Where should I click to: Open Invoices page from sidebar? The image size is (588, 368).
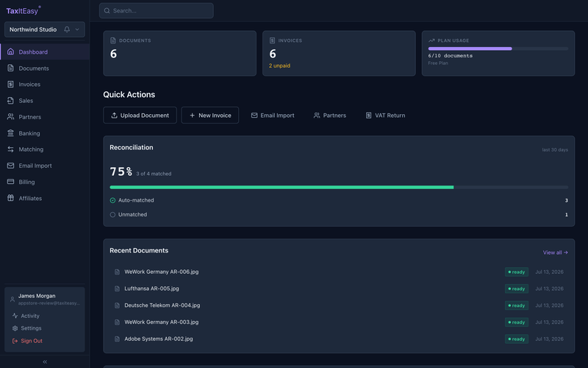(45, 84)
